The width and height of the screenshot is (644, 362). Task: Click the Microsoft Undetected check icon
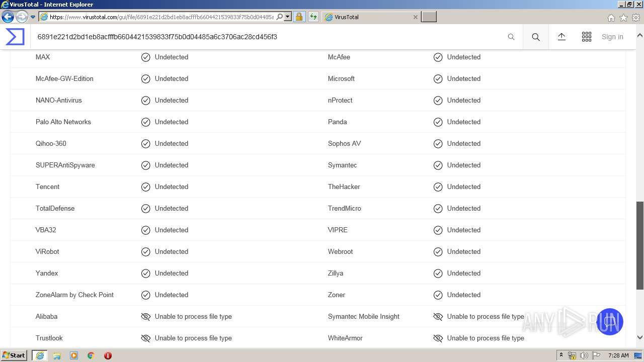(438, 78)
